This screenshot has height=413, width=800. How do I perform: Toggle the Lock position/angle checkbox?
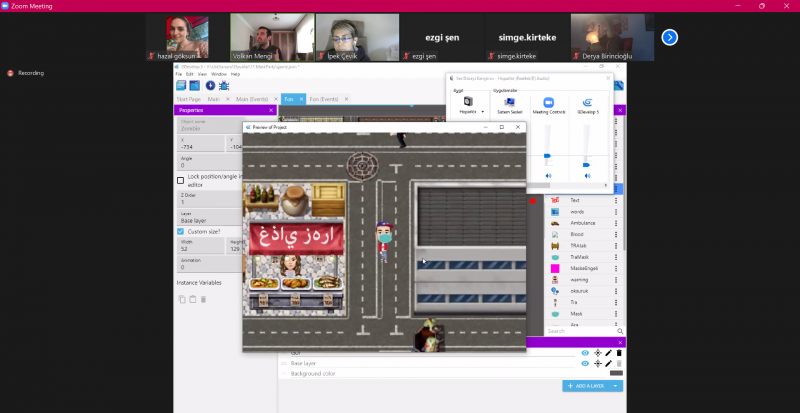point(181,180)
